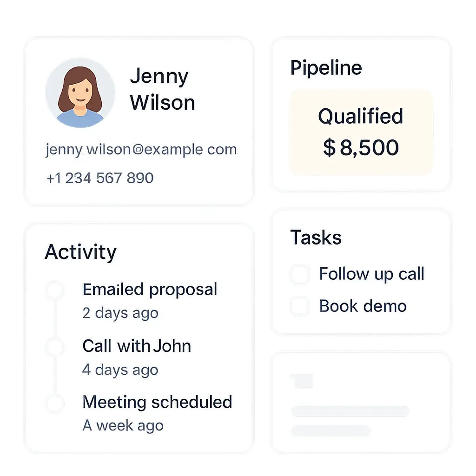The height and width of the screenshot is (476, 476).
Task: Click the Book demo task label
Action: 363,306
